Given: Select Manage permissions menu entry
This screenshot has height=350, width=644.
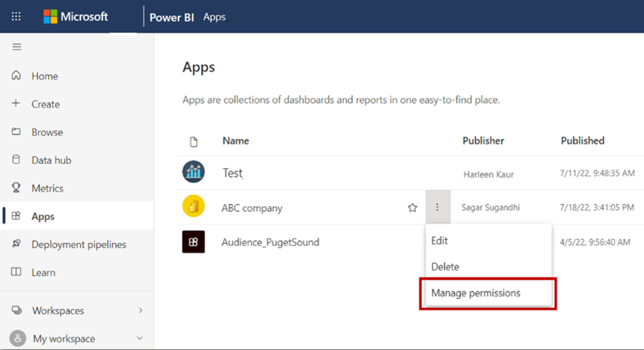Looking at the screenshot, I should tap(476, 293).
